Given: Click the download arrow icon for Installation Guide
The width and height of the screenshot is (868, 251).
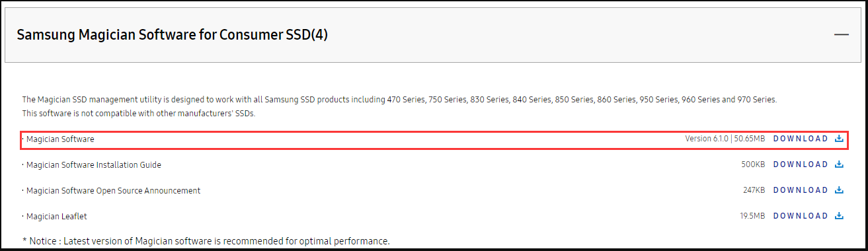Looking at the screenshot, I should [x=839, y=164].
